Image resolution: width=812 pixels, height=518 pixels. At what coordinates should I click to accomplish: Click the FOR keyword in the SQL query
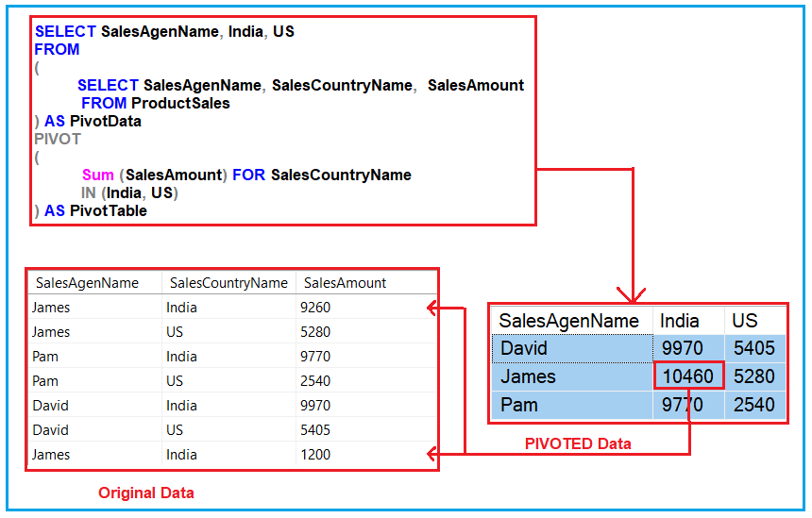pos(248,175)
